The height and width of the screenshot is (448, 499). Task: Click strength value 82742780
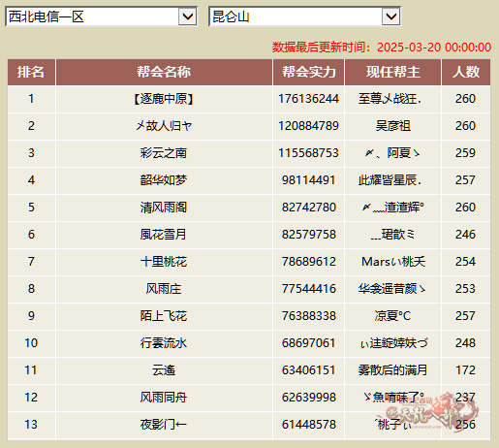point(309,208)
